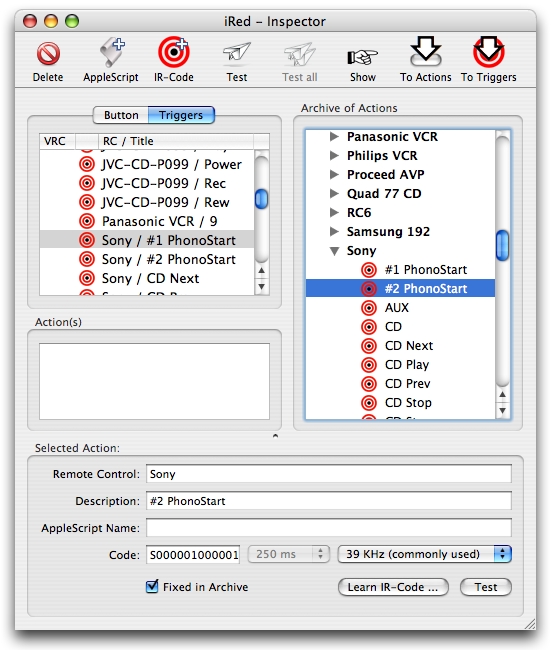Select the Triggers tab
Viewport: 551px width, 650px height.
(x=181, y=115)
